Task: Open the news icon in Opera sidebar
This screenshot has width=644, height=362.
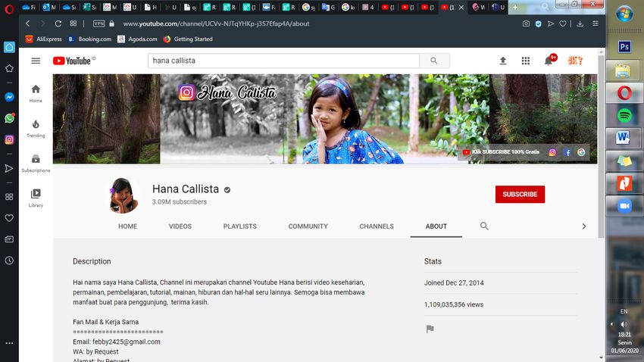Action: [9, 239]
